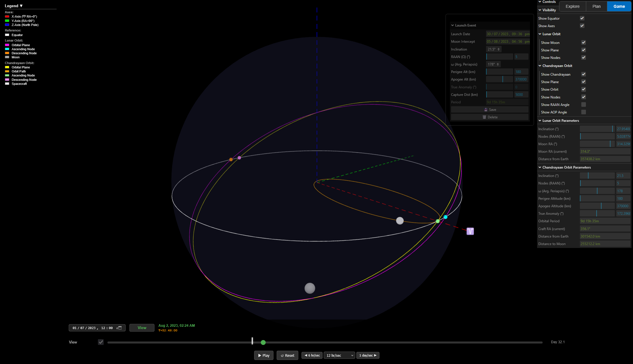Increase Inclination using its stepper arrows
633x364 pixels.
pos(499,49)
